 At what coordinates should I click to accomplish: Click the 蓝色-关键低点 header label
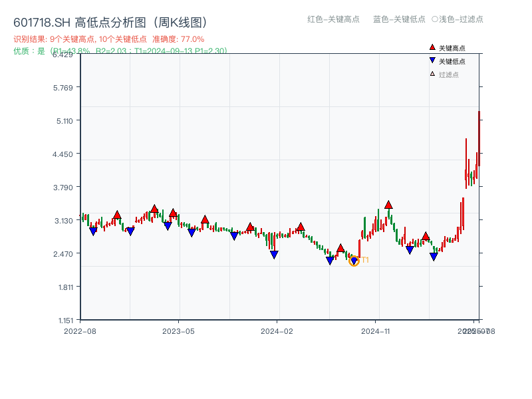[399, 19]
